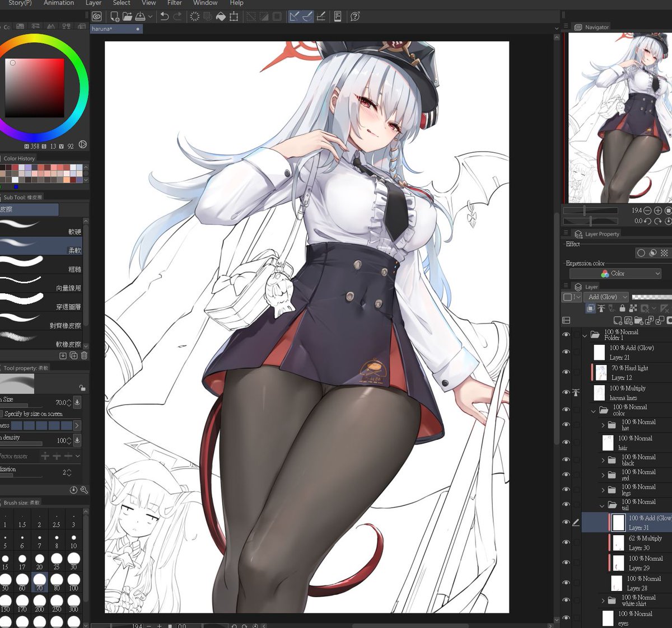The image size is (672, 628).
Task: Rotate canvas left in Navigator
Action: [x=647, y=221]
